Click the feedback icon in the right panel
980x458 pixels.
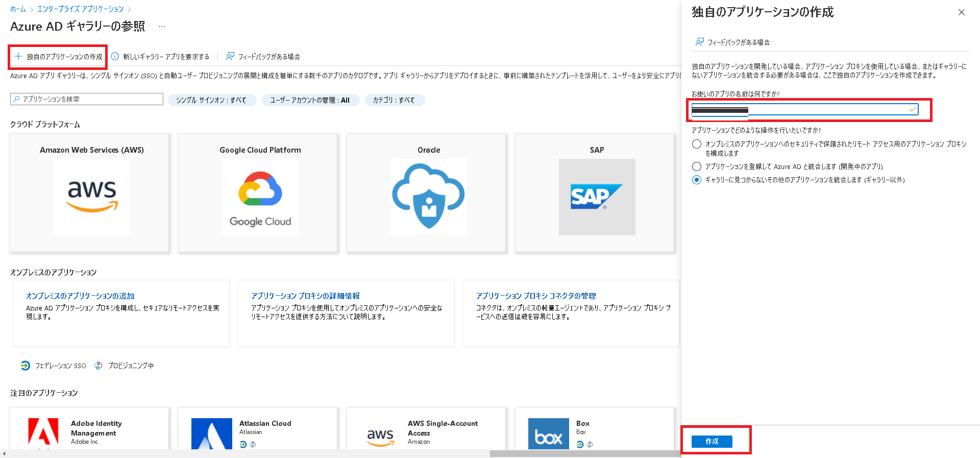pyautogui.click(x=699, y=42)
